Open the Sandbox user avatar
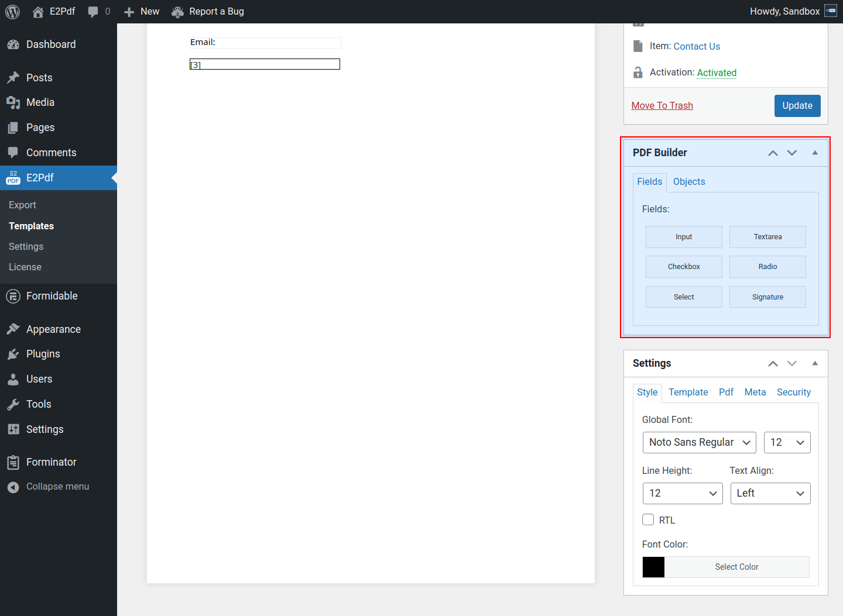Viewport: 843px width, 616px height. tap(831, 11)
